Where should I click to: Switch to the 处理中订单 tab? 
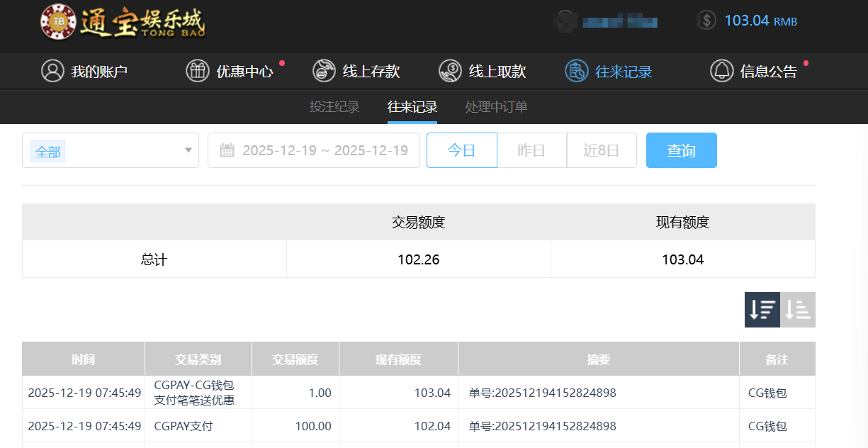(496, 107)
